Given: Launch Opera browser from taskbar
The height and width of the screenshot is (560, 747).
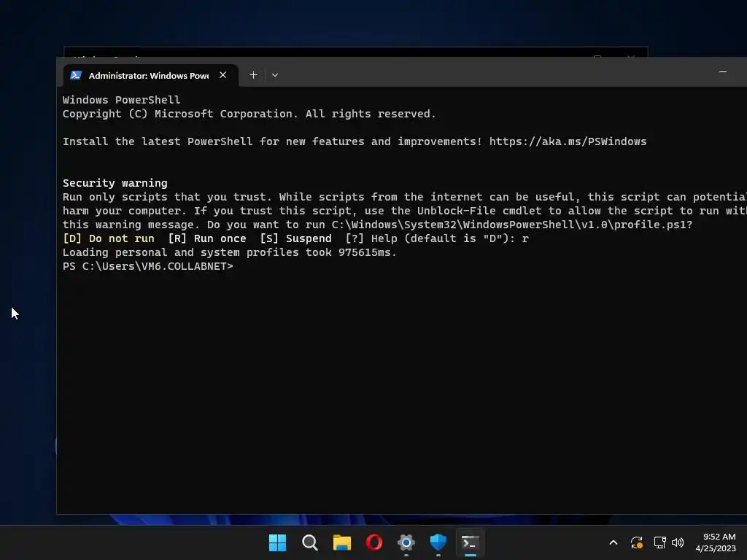Looking at the screenshot, I should coord(374,542).
